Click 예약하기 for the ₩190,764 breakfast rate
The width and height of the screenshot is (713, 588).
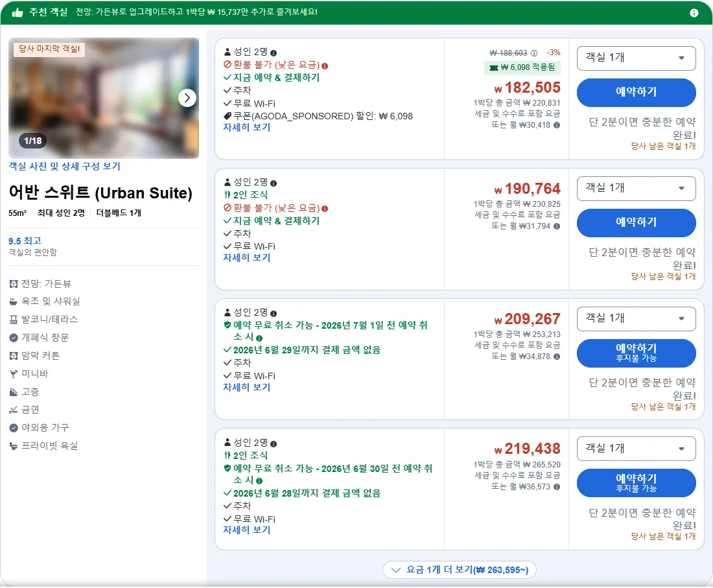(636, 222)
